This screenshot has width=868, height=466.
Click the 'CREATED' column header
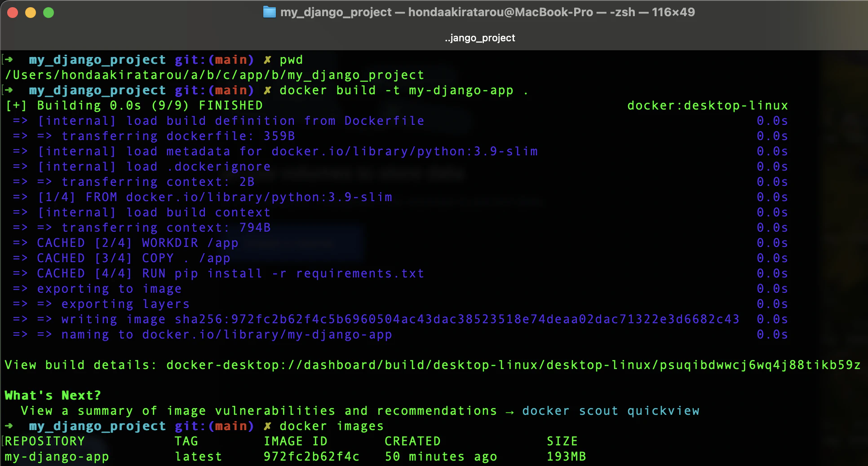(x=413, y=441)
